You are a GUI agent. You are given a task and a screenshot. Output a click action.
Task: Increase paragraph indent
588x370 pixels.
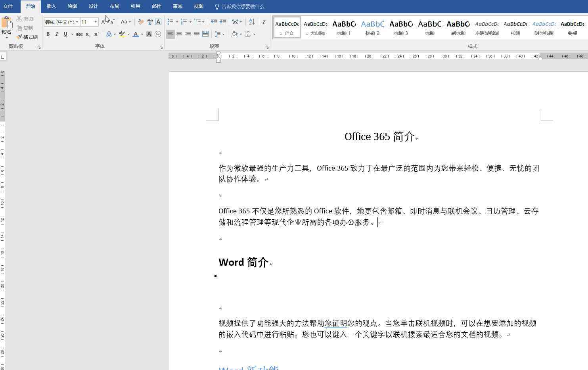click(x=223, y=22)
